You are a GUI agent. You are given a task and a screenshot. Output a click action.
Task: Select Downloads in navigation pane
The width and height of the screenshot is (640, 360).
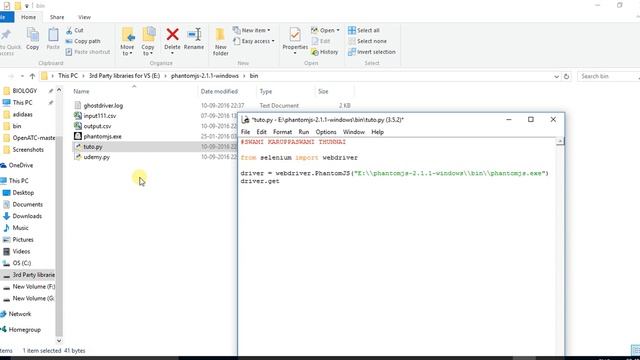(27, 216)
